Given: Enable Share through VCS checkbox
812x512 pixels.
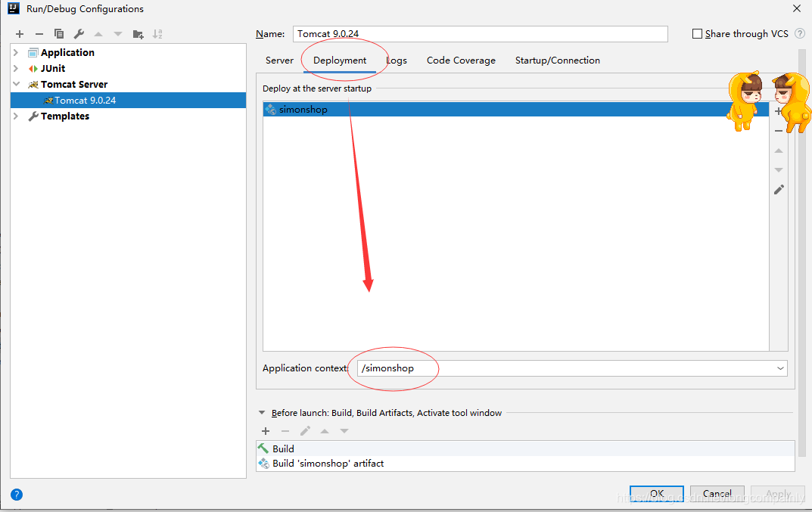Looking at the screenshot, I should tap(698, 33).
